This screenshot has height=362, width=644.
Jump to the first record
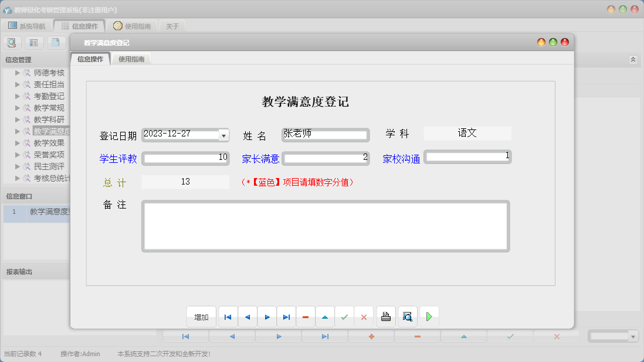coord(228,316)
